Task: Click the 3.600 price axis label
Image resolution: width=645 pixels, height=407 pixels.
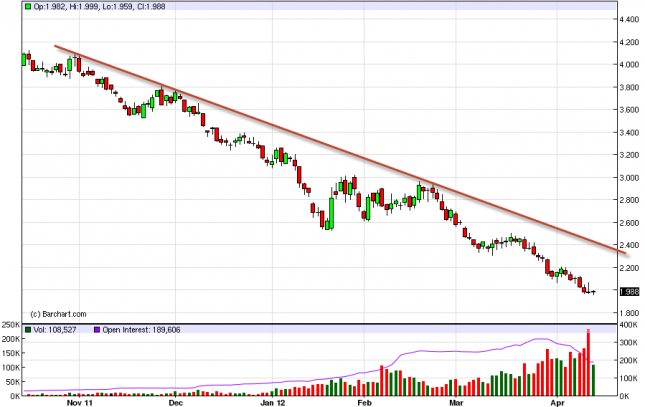Action: 629,110
